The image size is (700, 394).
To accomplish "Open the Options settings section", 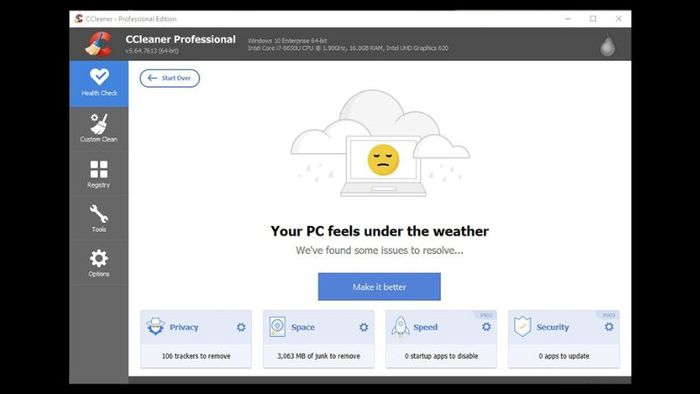I will [x=99, y=263].
